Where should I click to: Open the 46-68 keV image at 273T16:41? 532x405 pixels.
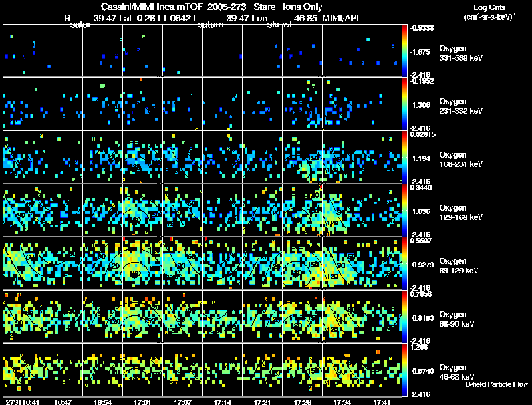(23, 370)
